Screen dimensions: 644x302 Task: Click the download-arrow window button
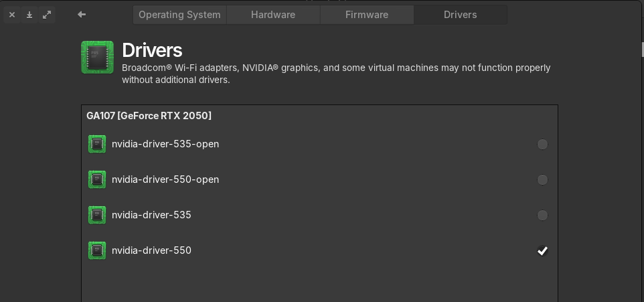coord(29,15)
